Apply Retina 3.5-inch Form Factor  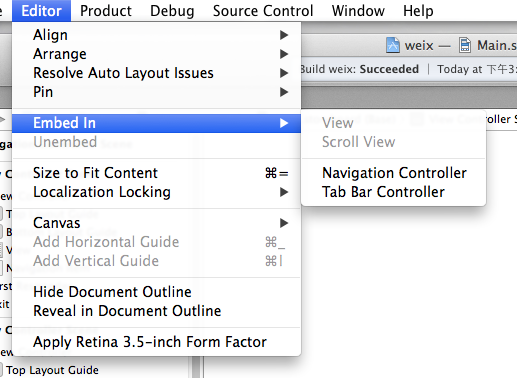click(x=156, y=342)
